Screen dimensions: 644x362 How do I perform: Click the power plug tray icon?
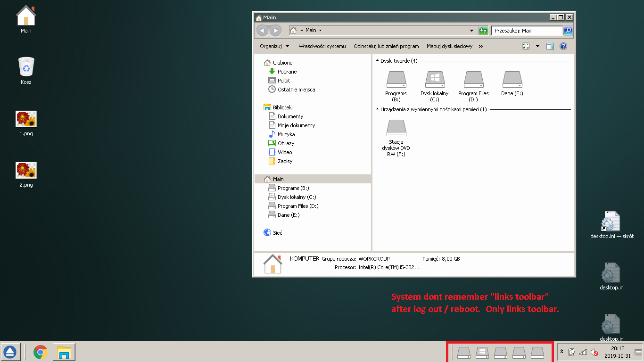[572, 352]
